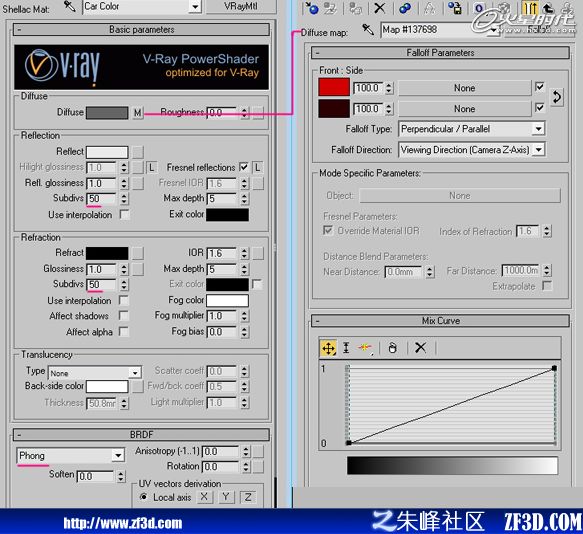Click reflection Max depth spinner
The width and height of the screenshot is (583, 534).
tap(244, 199)
